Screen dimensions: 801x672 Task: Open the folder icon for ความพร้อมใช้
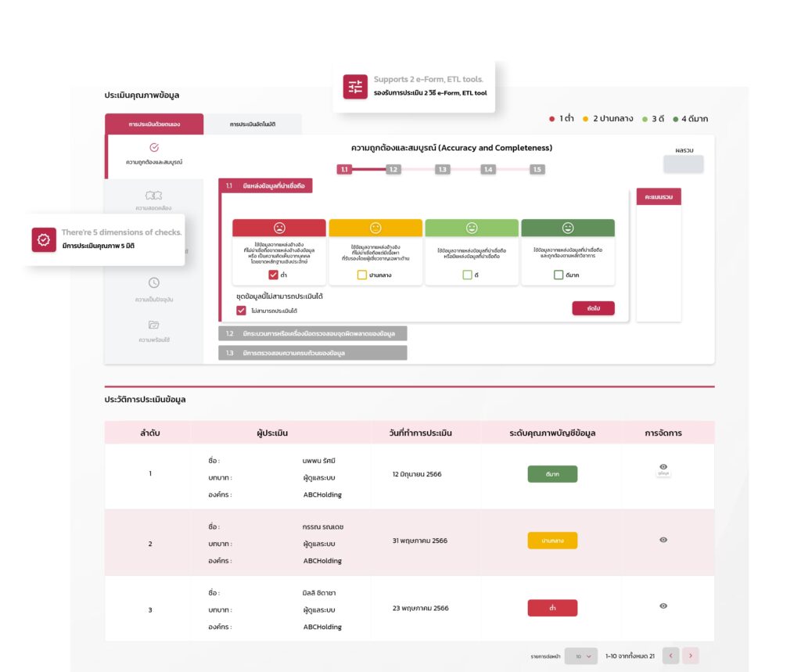click(x=154, y=325)
